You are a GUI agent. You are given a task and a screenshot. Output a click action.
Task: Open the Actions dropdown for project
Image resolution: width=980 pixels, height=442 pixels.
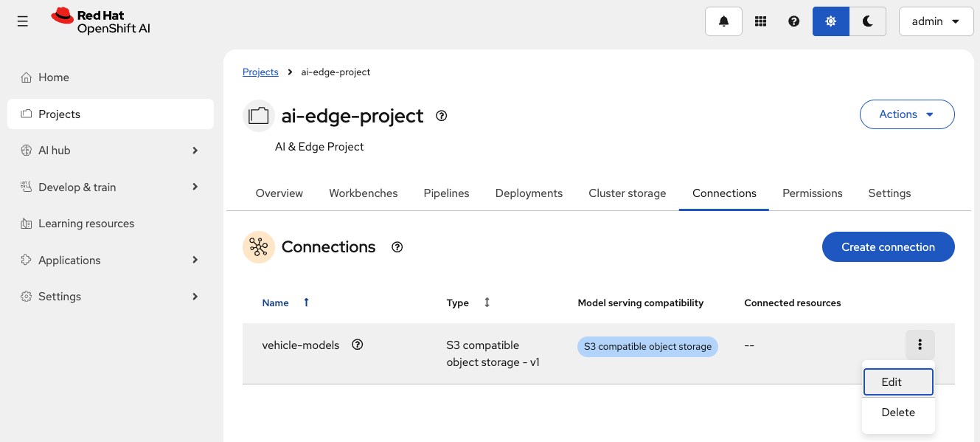[x=906, y=114]
